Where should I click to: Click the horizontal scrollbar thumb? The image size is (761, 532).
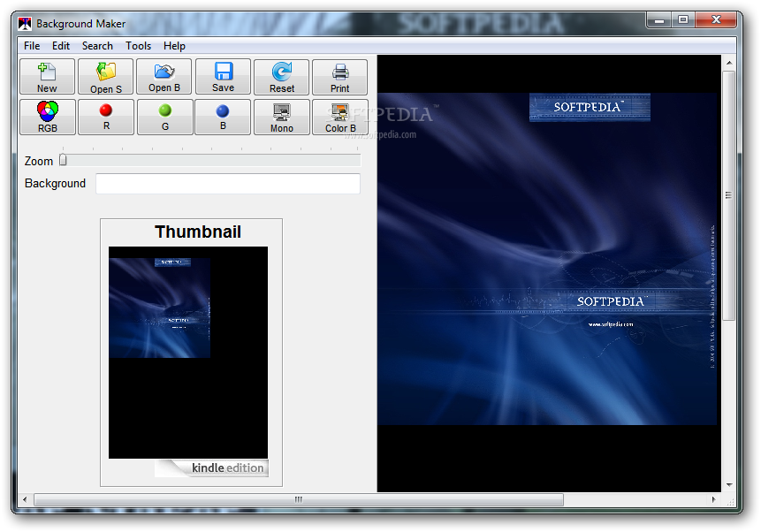(299, 499)
